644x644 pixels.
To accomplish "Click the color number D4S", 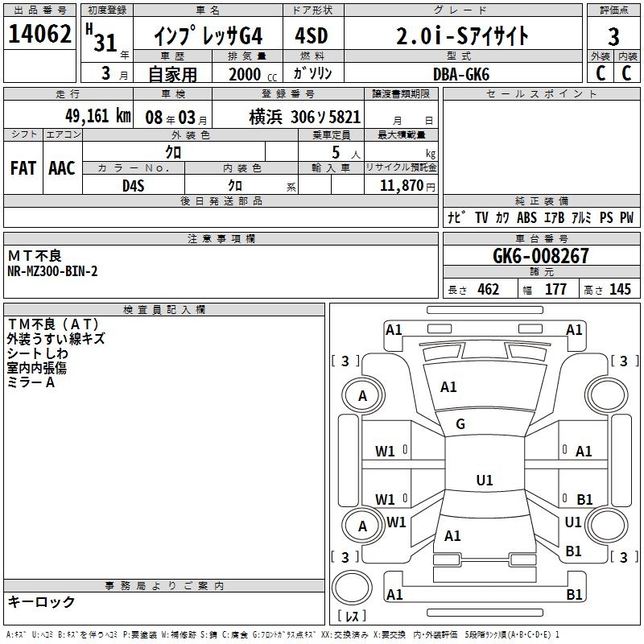I will tap(133, 185).
